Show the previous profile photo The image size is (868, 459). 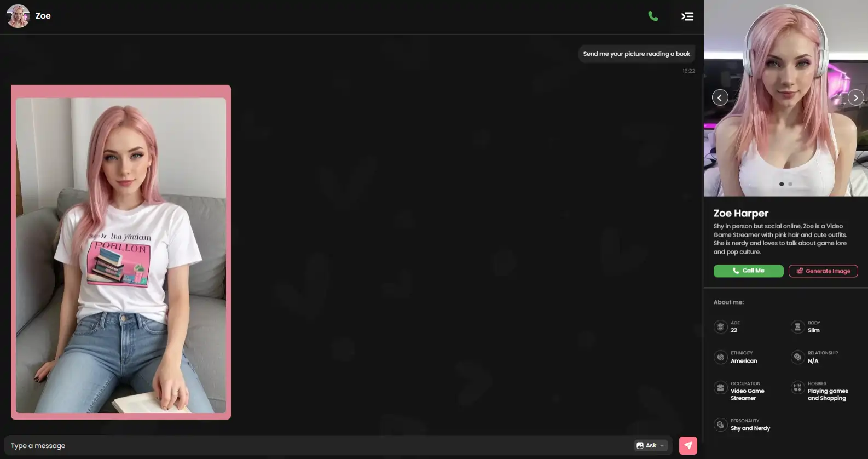click(x=720, y=97)
